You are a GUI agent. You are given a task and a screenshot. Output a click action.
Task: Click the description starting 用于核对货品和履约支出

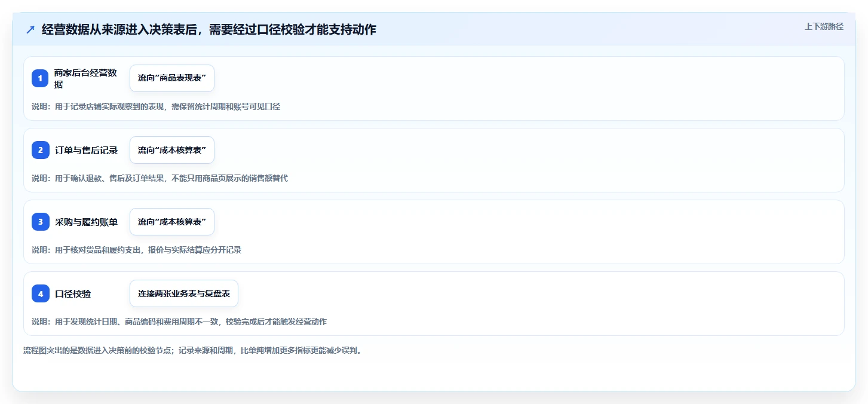pyautogui.click(x=137, y=250)
